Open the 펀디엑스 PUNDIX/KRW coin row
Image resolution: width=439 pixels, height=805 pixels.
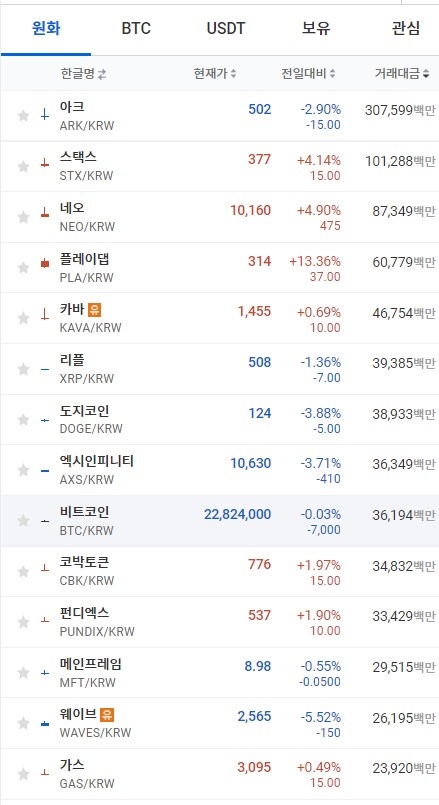click(219, 622)
